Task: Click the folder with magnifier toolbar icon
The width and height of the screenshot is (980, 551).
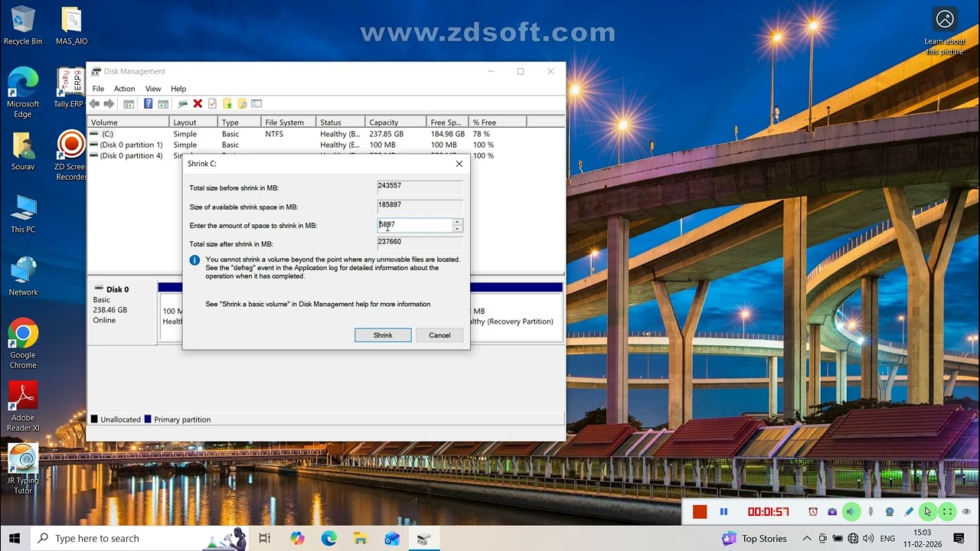Action: [242, 103]
